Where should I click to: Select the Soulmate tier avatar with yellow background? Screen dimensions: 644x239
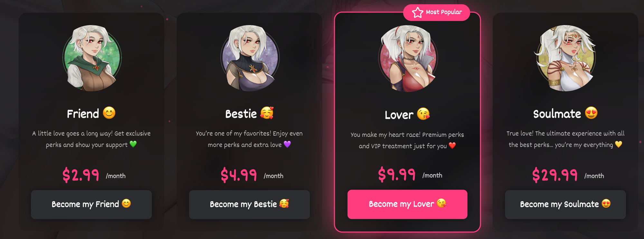coord(565,58)
